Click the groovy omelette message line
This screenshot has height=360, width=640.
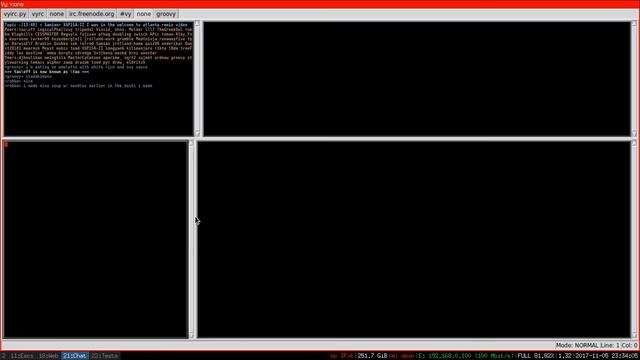(76, 67)
